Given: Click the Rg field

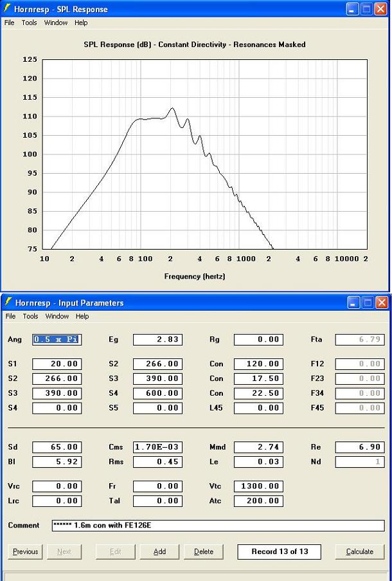Looking at the screenshot, I should click(259, 340).
